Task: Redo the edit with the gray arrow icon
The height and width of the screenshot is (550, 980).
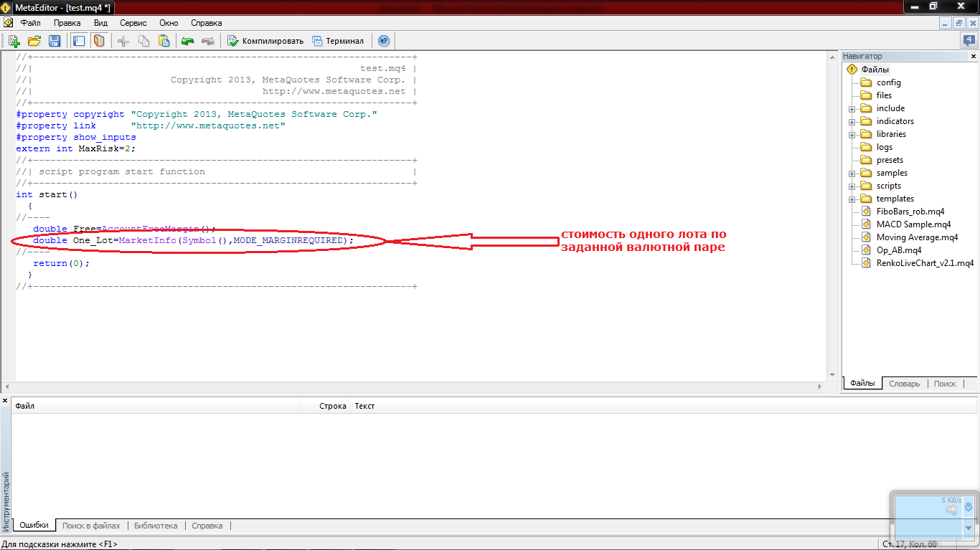Action: [207, 41]
